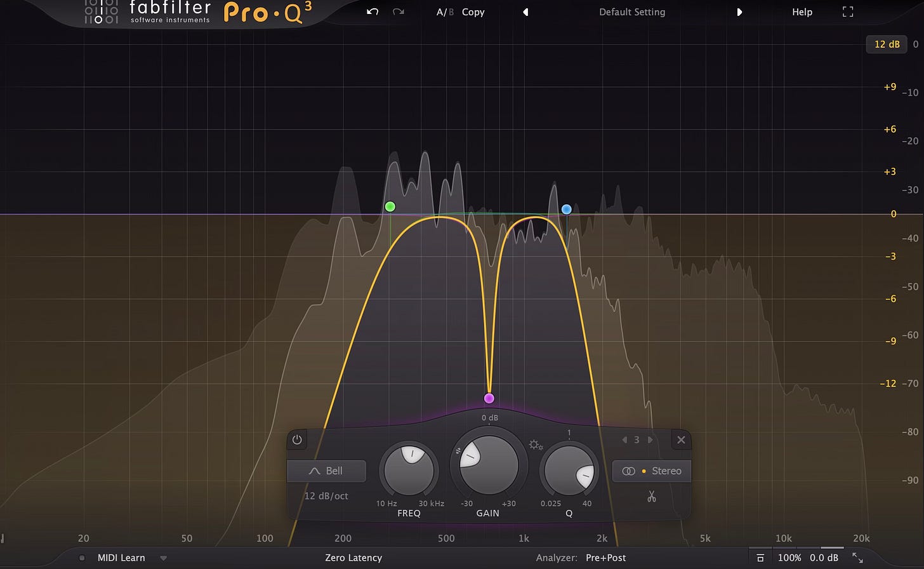
Task: Click the 0.0 dB output gain value
Action: click(824, 558)
